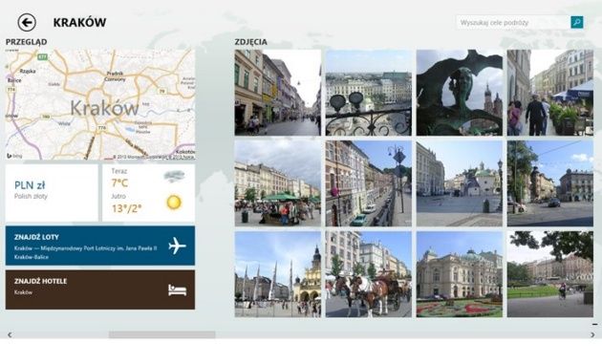
Task: Click the PRZEGLĄD section header
Action: click(x=26, y=42)
